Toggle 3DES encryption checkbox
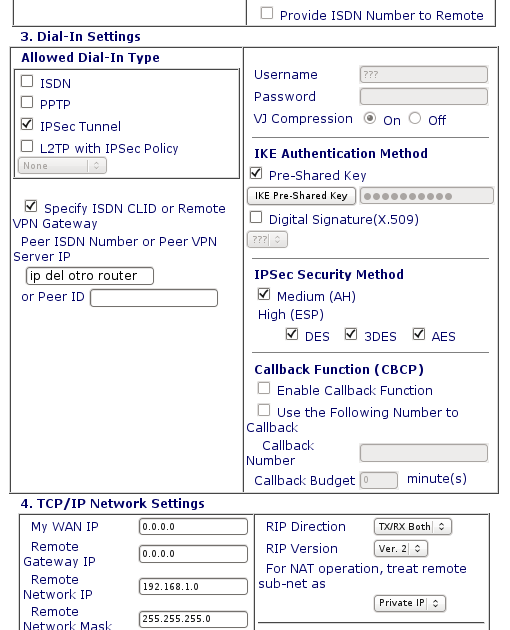 [x=351, y=334]
